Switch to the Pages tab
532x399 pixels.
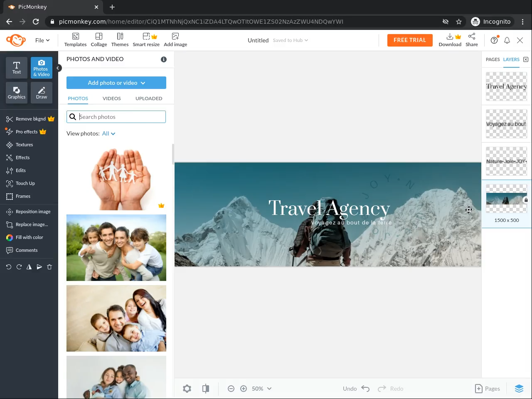tap(493, 59)
